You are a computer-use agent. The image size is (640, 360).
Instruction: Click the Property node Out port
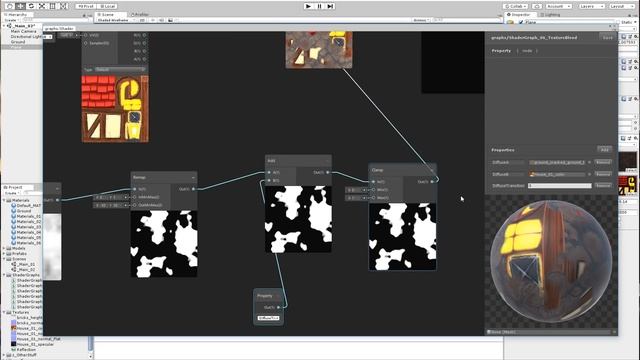pos(279,307)
